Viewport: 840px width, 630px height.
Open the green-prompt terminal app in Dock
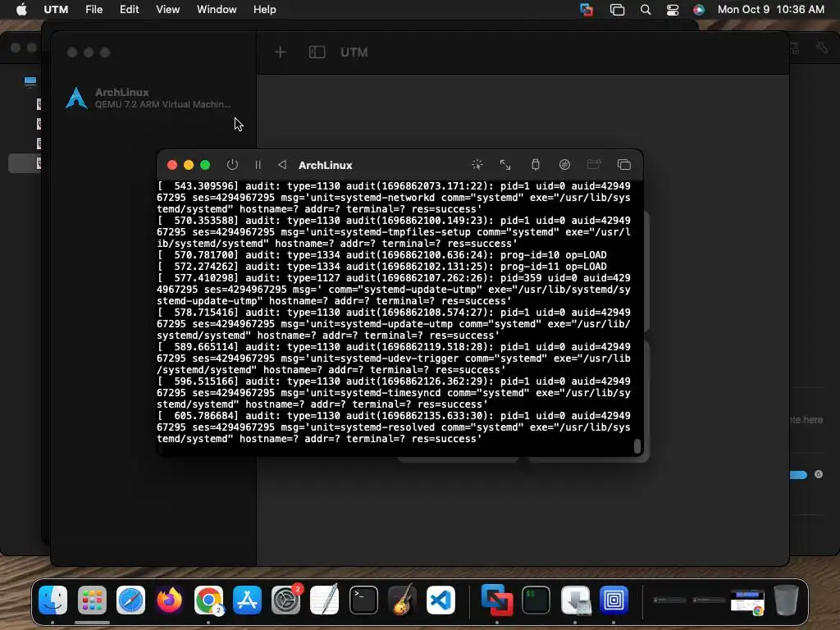pyautogui.click(x=536, y=600)
